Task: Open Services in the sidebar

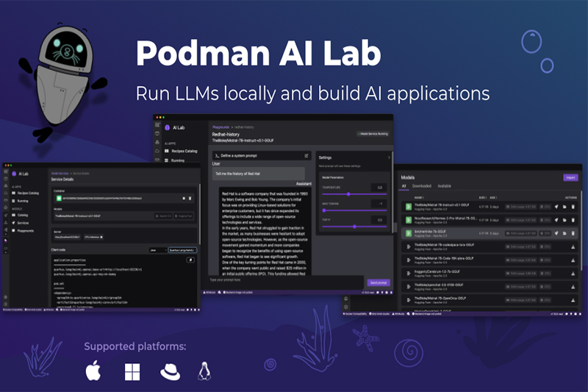Action: (21, 223)
